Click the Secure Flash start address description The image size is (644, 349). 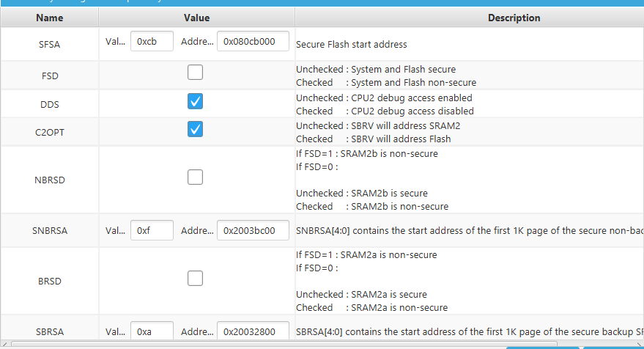pos(352,45)
